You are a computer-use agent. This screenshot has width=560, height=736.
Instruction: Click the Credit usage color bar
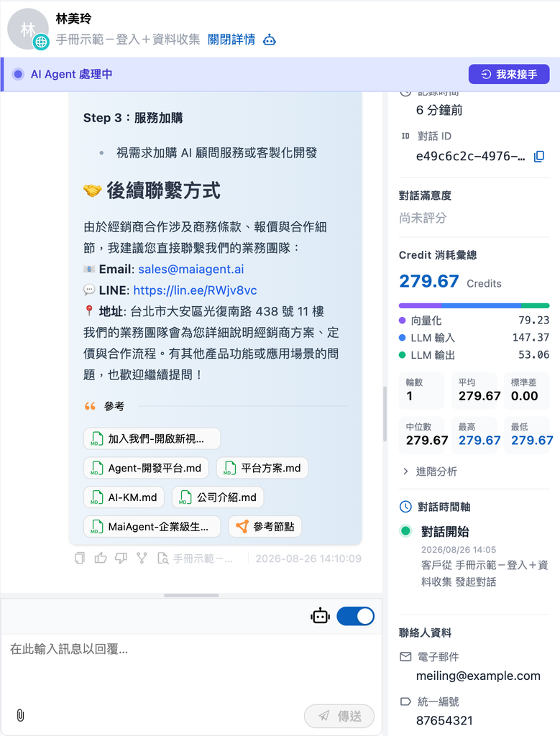click(474, 305)
